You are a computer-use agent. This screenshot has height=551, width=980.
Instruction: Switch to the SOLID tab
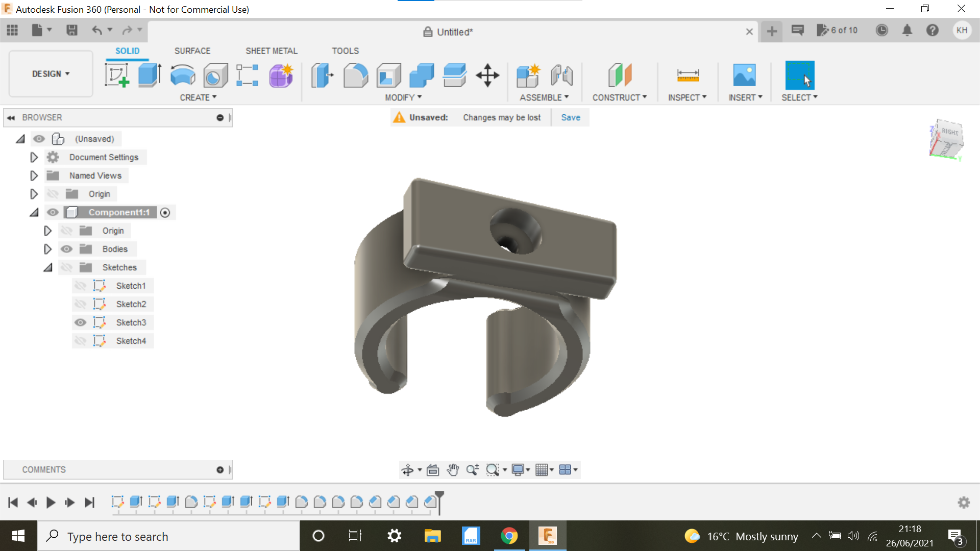(127, 51)
